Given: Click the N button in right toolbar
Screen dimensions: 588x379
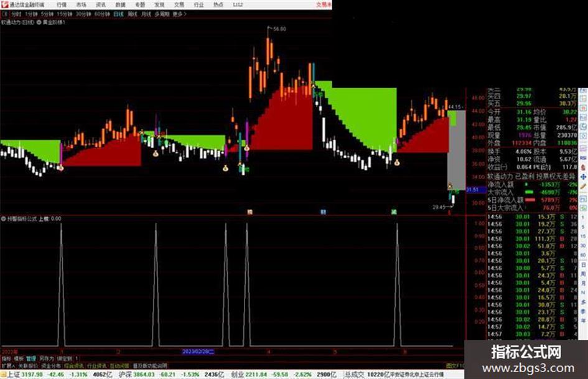Looking at the screenshot, I should point(583,292).
